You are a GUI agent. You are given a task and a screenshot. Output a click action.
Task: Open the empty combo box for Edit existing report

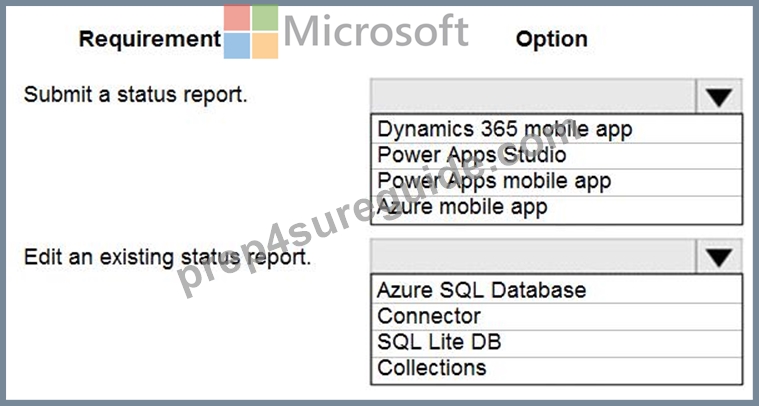coord(533,256)
